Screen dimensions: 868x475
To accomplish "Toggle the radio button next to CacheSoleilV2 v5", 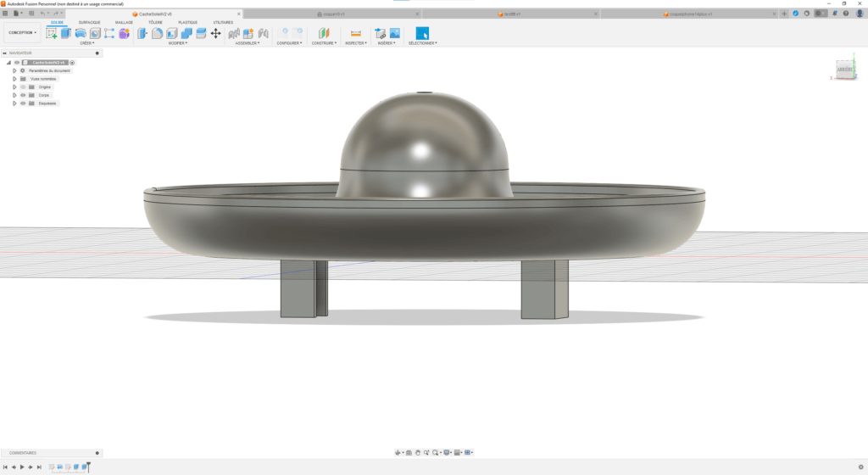I will [x=72, y=63].
